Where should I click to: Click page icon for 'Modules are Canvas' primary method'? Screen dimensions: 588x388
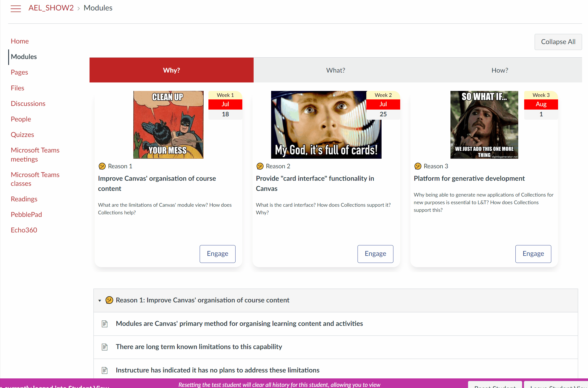(105, 324)
